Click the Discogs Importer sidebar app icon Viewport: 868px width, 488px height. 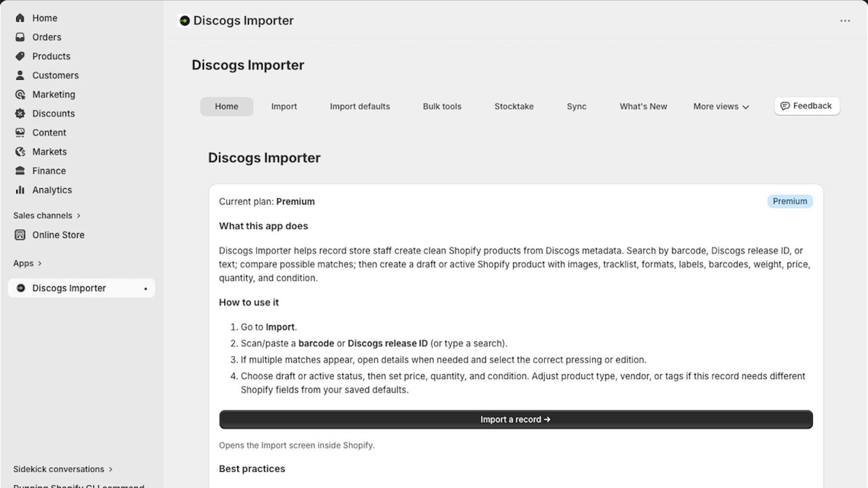coord(21,288)
